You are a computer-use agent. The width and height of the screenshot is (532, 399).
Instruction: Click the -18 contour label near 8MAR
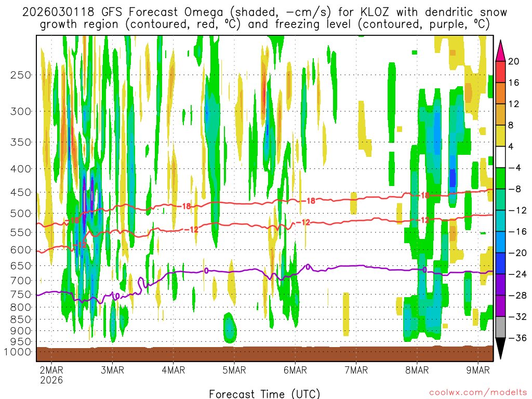423,195
